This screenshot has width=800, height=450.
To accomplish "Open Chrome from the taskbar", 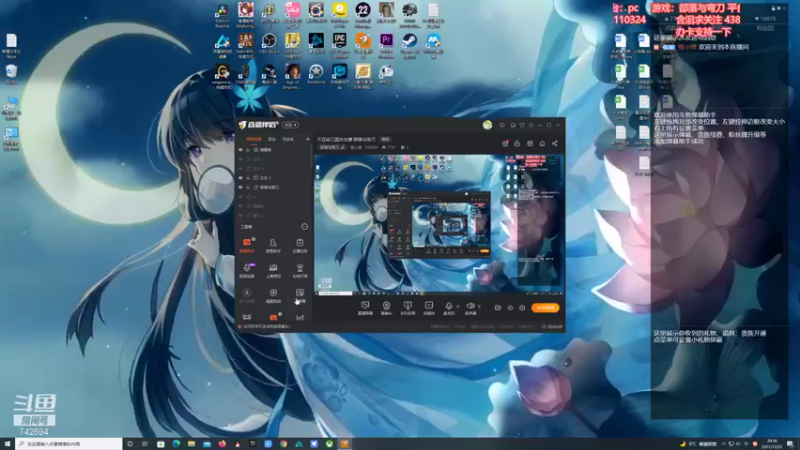I will click(283, 444).
